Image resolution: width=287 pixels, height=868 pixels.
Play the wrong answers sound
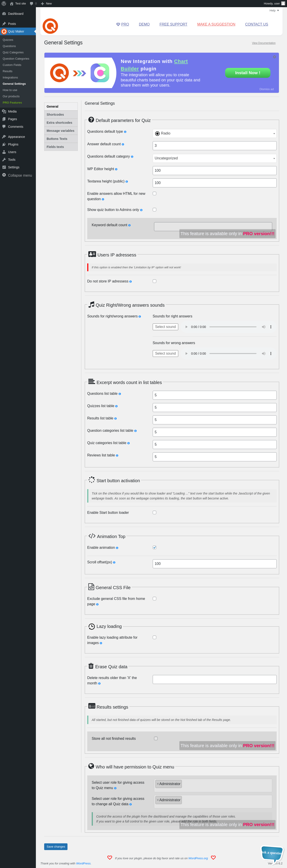(186, 354)
